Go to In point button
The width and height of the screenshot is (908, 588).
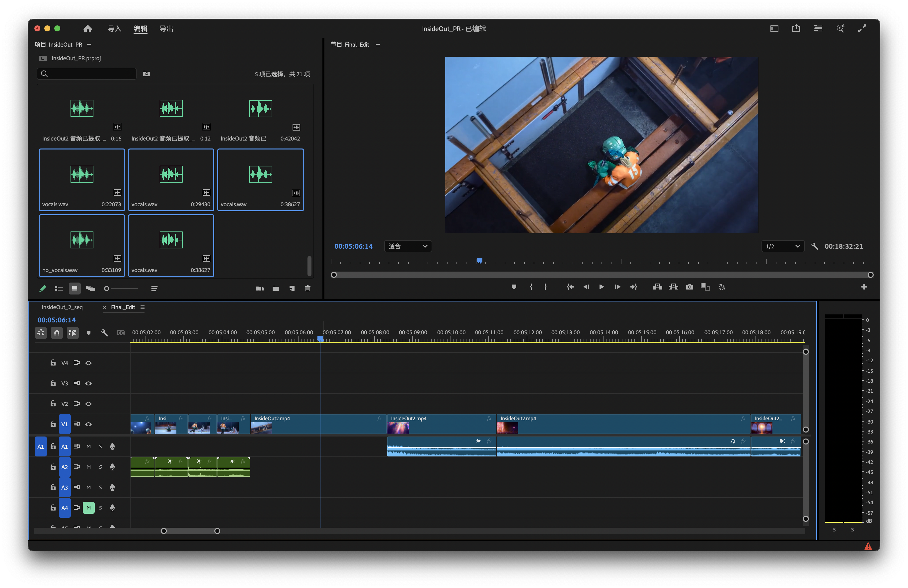click(x=570, y=287)
